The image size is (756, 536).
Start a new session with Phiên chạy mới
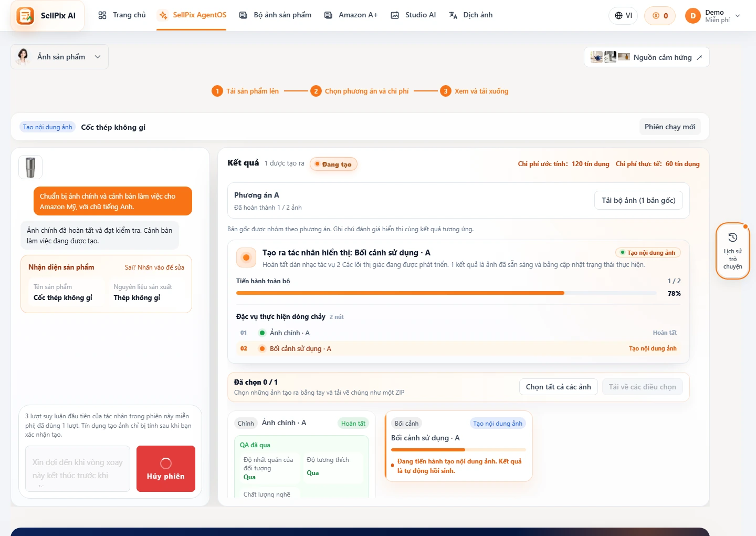pyautogui.click(x=670, y=127)
